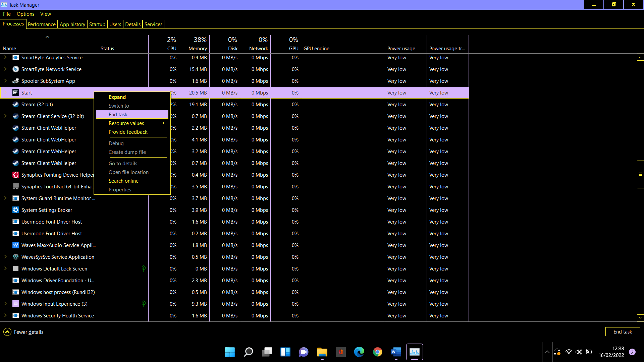This screenshot has width=644, height=362.
Task: Open Chat app on the taskbar
Action: [x=304, y=352]
